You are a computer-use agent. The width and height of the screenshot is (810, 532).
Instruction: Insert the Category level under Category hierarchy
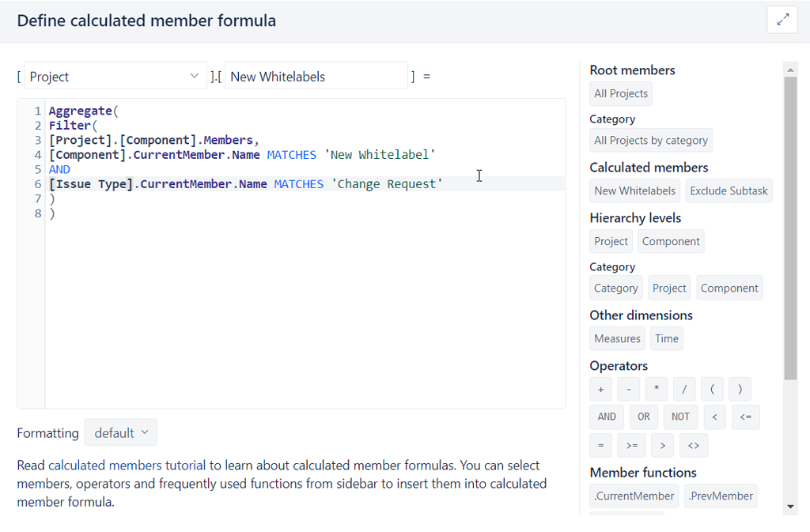point(615,288)
